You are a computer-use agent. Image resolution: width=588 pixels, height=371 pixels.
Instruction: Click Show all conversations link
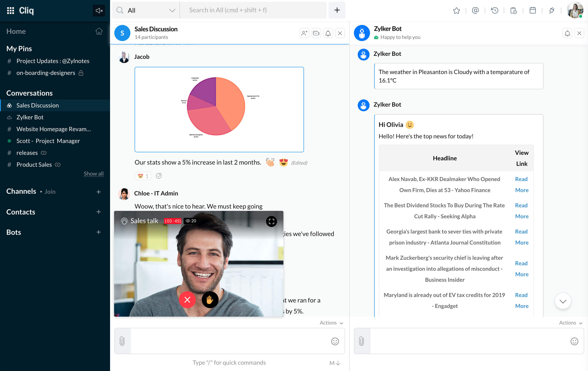(94, 173)
